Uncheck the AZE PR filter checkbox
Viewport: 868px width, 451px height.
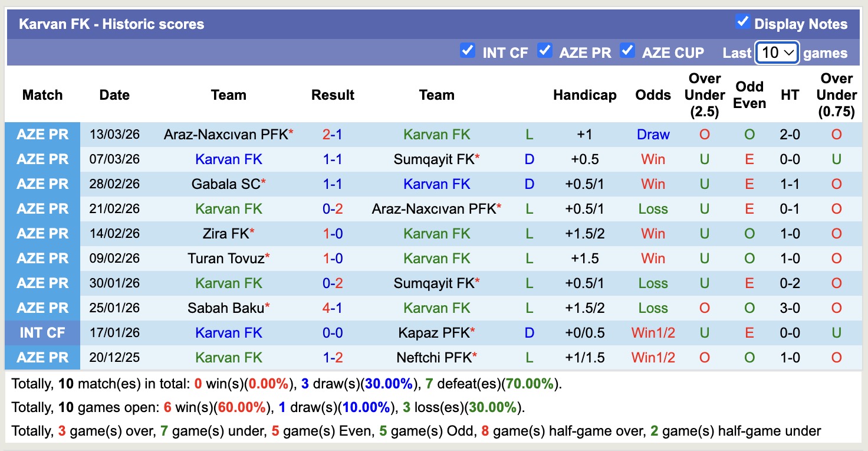[544, 51]
